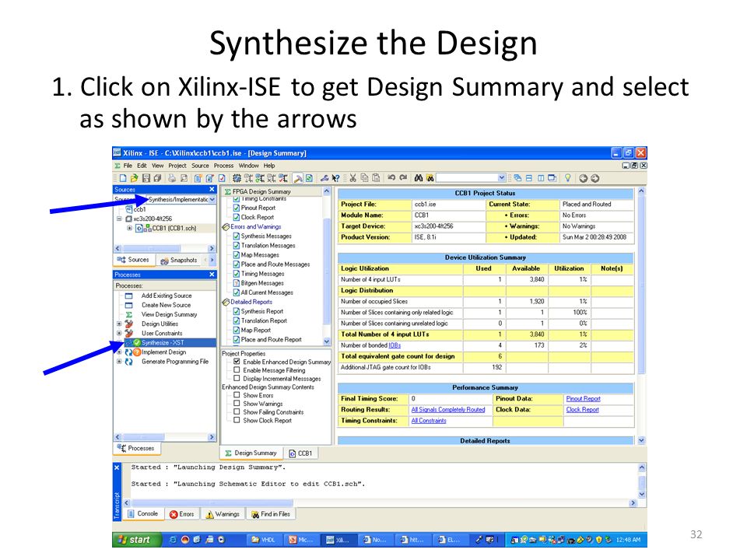The width and height of the screenshot is (747, 560).
Task: Switch to the Errors transcript tab
Action: [x=182, y=514]
